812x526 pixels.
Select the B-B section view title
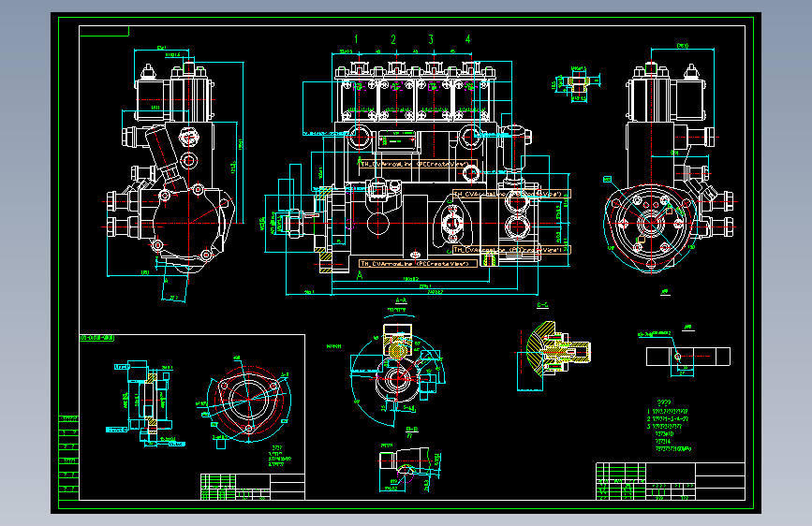click(412, 429)
